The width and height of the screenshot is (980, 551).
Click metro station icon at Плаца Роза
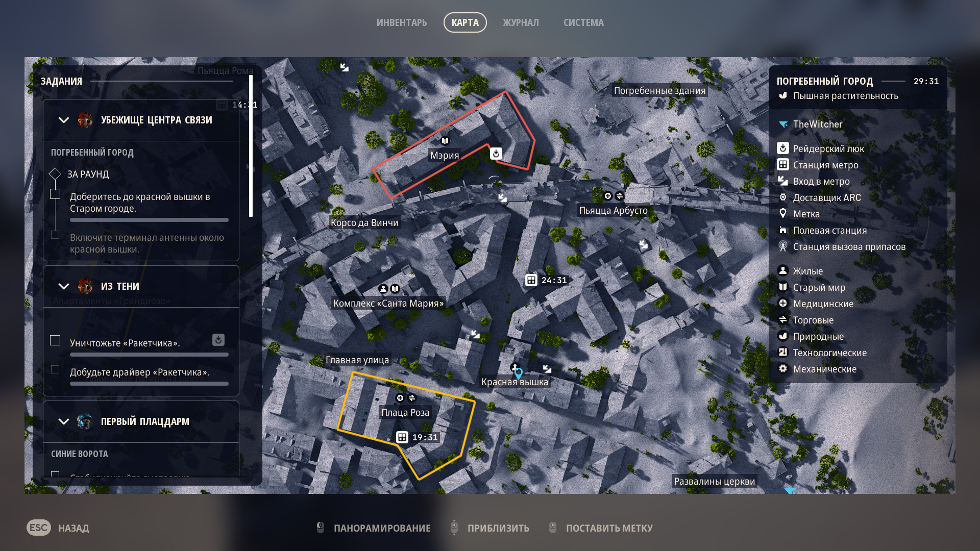(x=402, y=437)
